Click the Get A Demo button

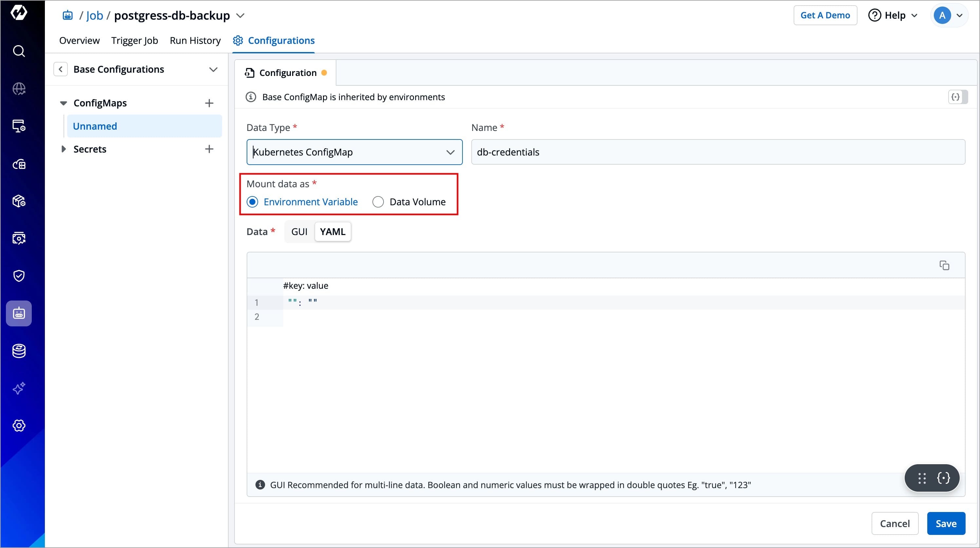(x=825, y=15)
